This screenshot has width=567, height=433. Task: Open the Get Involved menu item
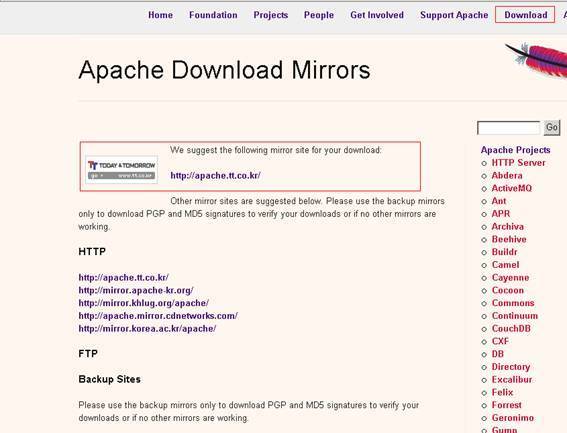pyautogui.click(x=377, y=15)
